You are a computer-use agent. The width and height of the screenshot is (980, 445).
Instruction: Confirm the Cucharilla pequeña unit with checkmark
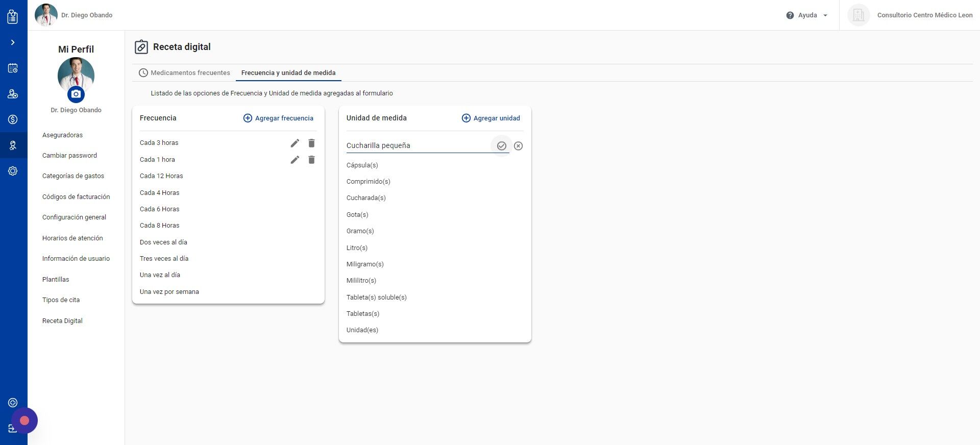point(502,146)
